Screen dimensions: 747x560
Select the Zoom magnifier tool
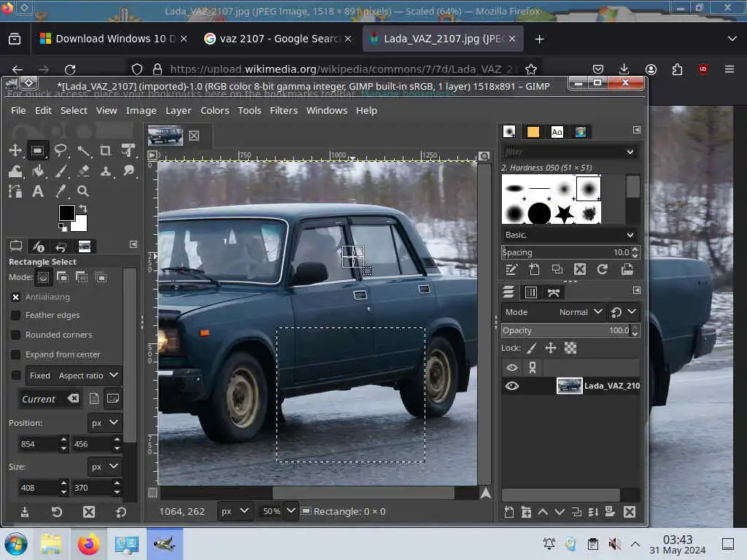pos(83,192)
